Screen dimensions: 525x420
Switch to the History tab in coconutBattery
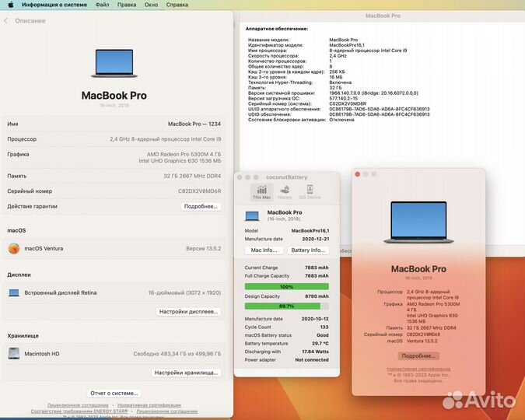[x=285, y=192]
